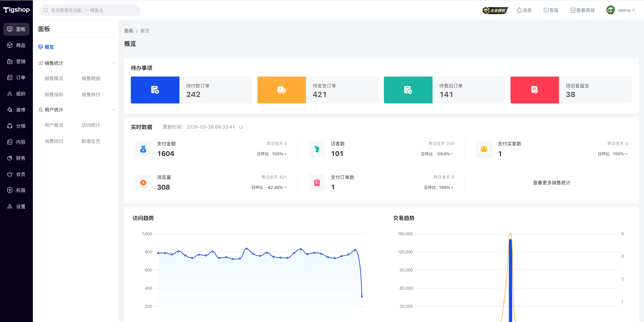Click the 访问趋势 chart title
The width and height of the screenshot is (644, 322).
coord(143,218)
